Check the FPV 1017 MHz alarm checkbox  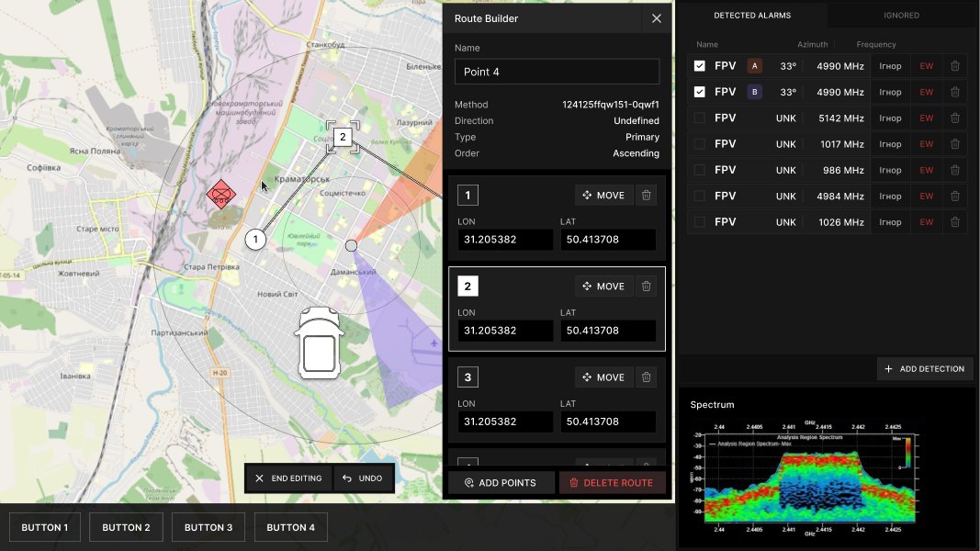[x=699, y=143]
